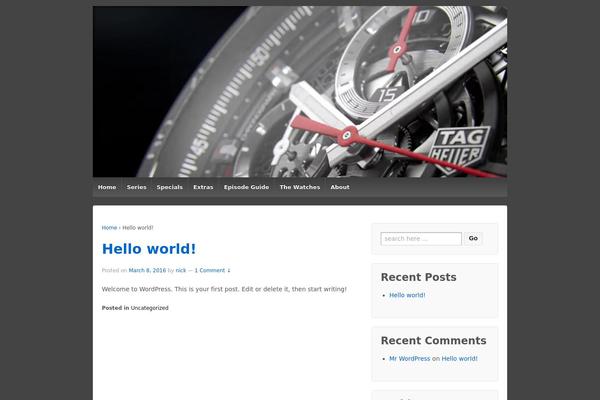Open the Extras menu item
Image resolution: width=600 pixels, height=400 pixels.
203,187
